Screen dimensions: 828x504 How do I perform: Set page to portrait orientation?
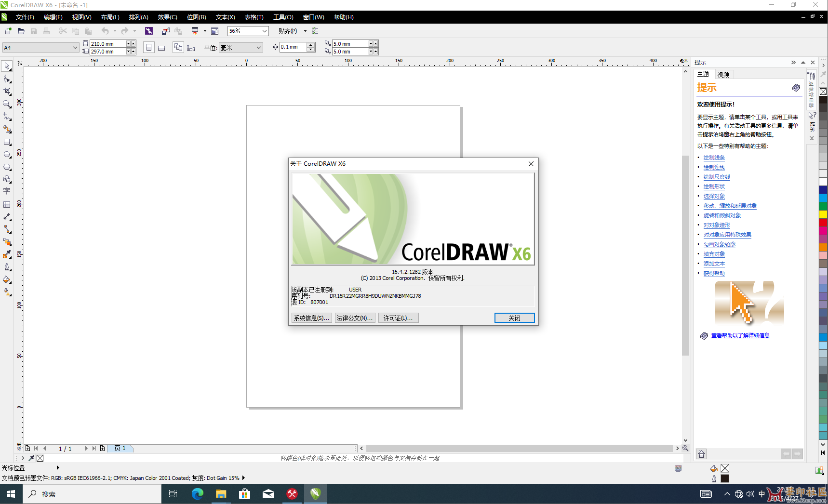point(149,47)
